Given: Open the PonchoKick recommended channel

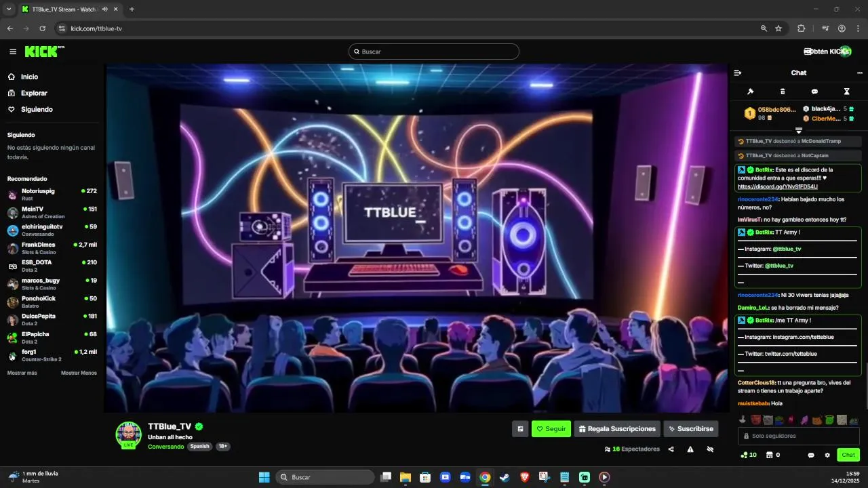Looking at the screenshot, I should point(52,302).
